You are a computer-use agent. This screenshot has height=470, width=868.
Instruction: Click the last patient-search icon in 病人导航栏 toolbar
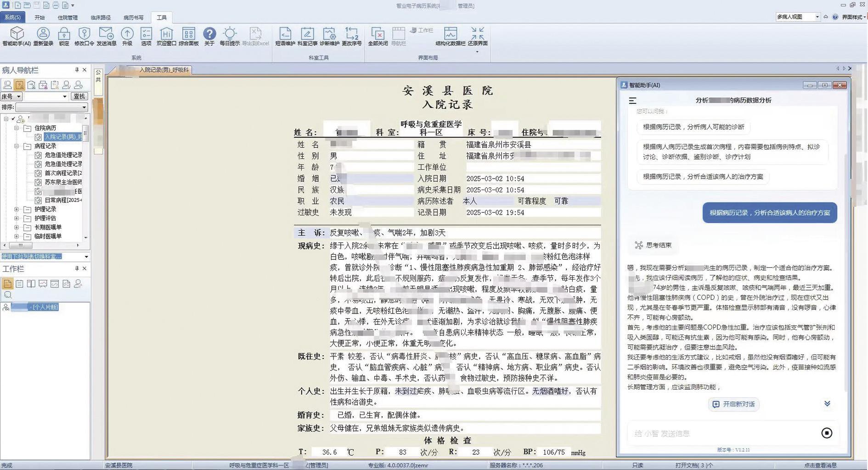(x=79, y=85)
